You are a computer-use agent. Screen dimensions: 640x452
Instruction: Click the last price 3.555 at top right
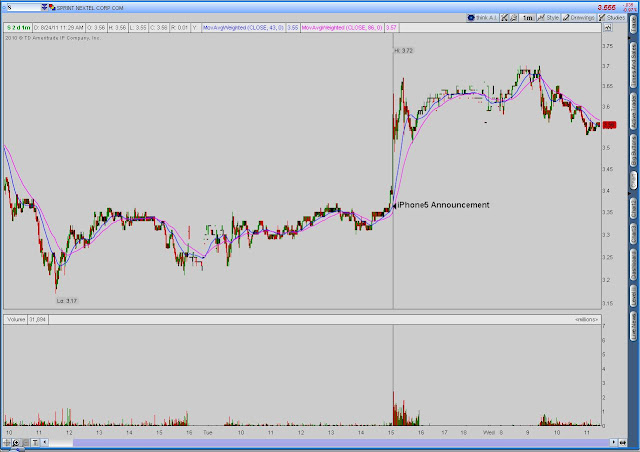(607, 7)
